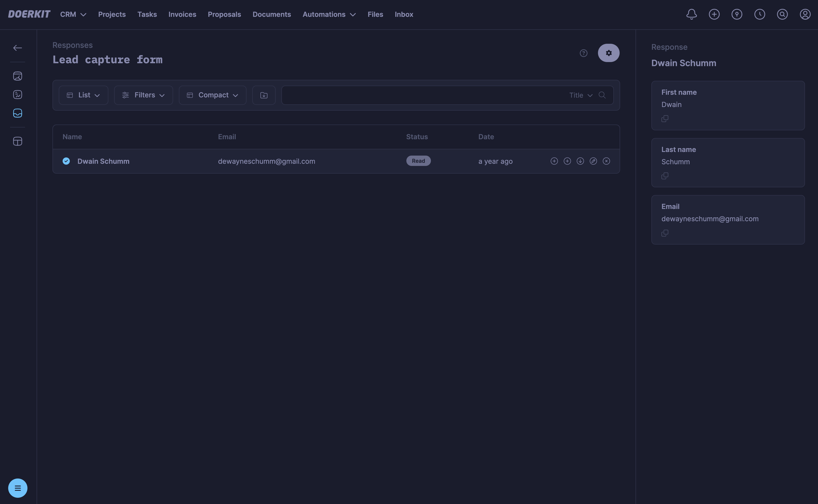818x504 pixels.
Task: Open the Filters dropdown
Action: click(143, 95)
